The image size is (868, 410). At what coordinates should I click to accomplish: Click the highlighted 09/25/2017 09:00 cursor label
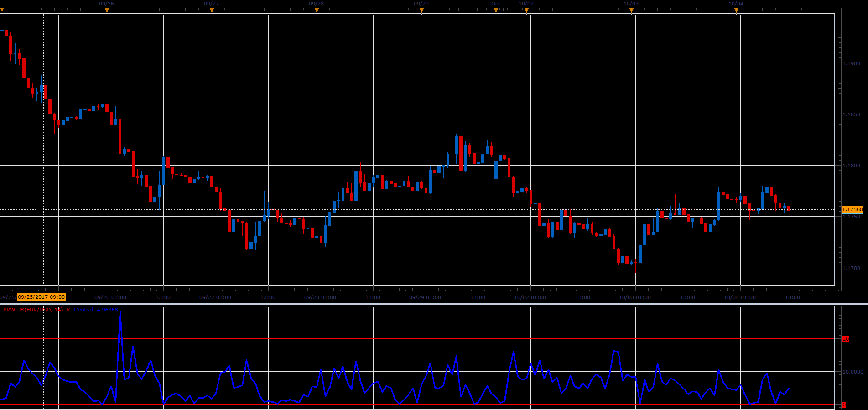point(42,297)
